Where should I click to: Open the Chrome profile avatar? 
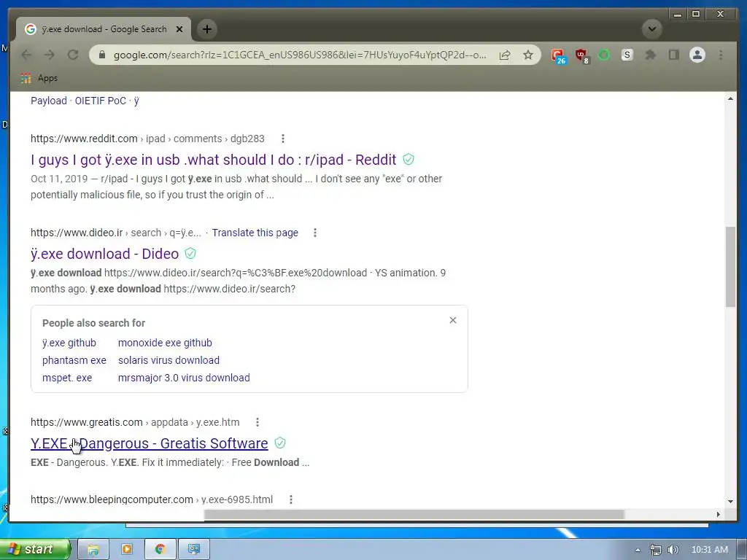tap(697, 55)
